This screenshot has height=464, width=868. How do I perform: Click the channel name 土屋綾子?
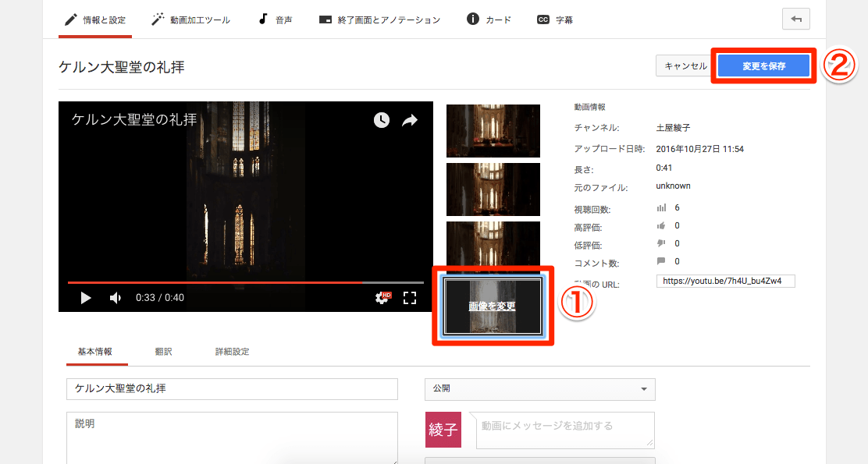click(673, 128)
